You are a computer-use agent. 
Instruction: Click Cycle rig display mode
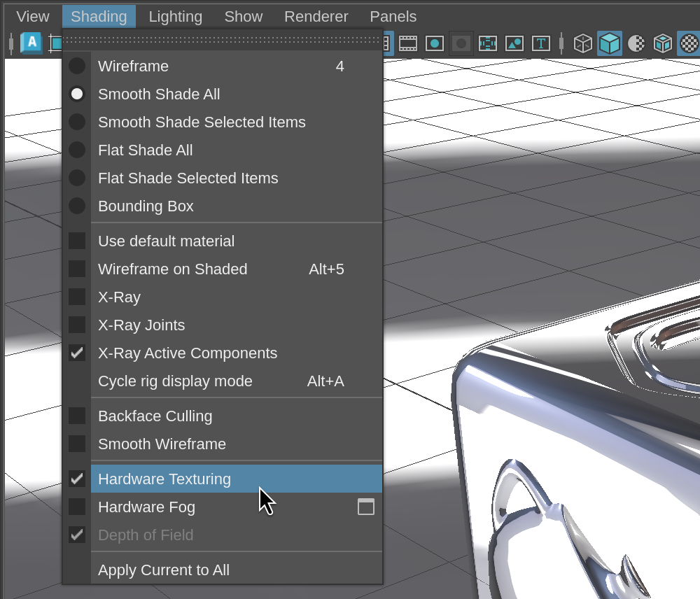223,381
